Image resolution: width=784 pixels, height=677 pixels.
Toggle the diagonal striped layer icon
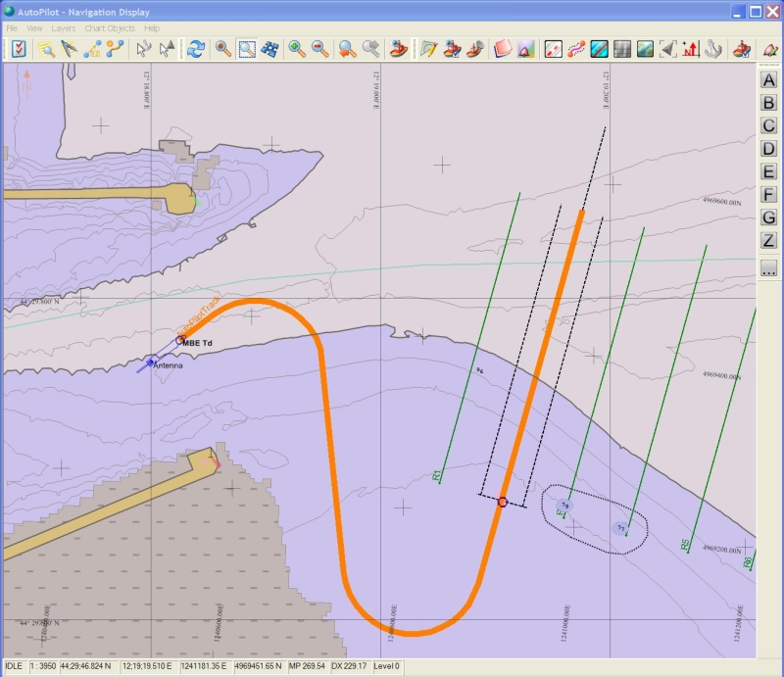point(598,48)
